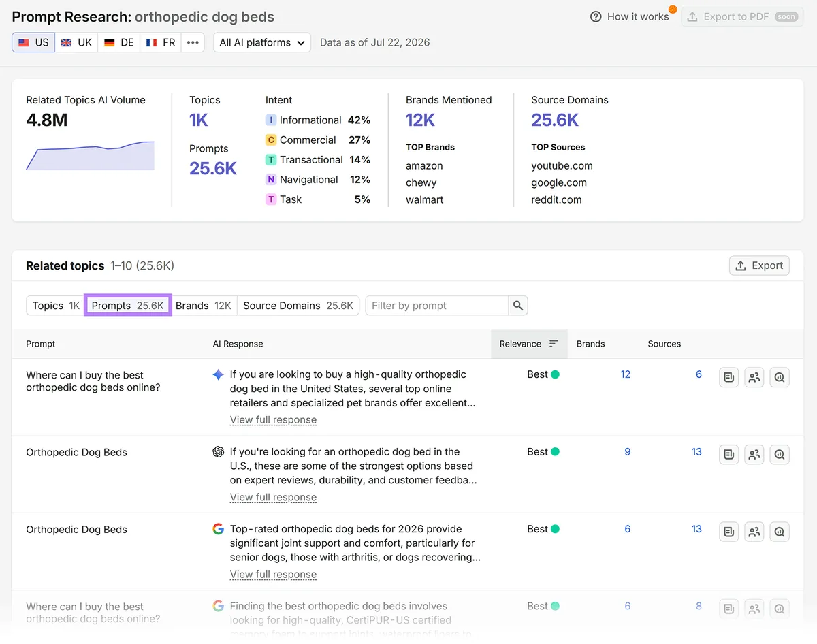
Task: Click the Brands column header
Action: 590,344
